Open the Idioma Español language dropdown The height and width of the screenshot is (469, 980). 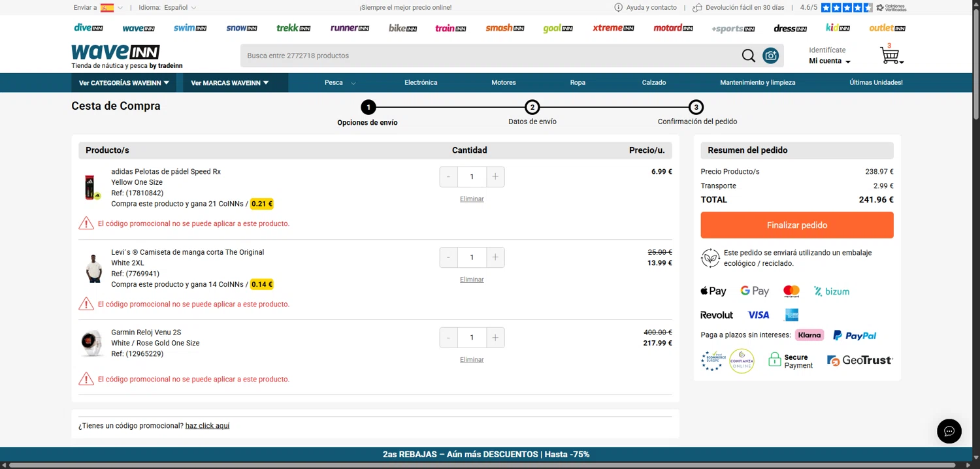click(167, 8)
